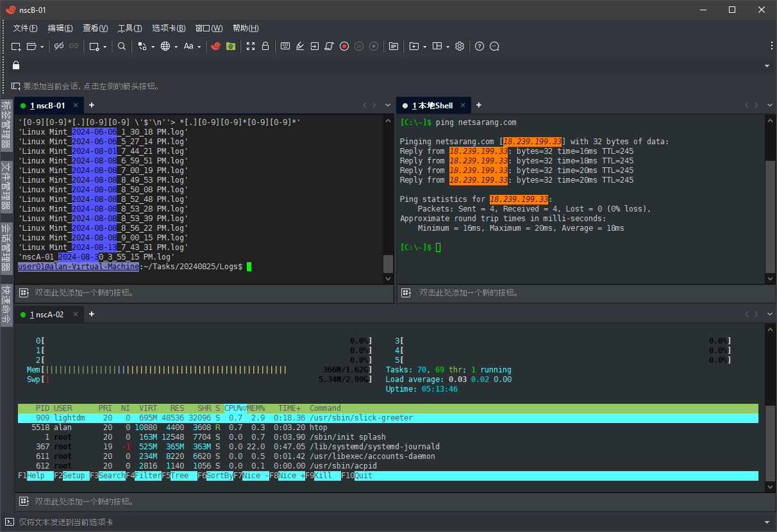The image size is (777, 532).
Task: Start recording with the red record icon
Action: click(344, 46)
